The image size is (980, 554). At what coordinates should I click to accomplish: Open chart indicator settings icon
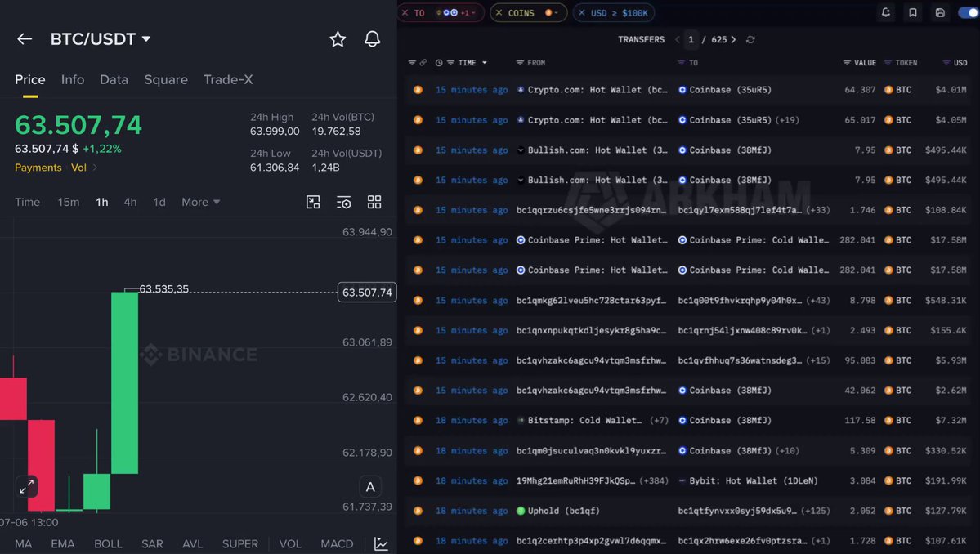click(x=344, y=203)
